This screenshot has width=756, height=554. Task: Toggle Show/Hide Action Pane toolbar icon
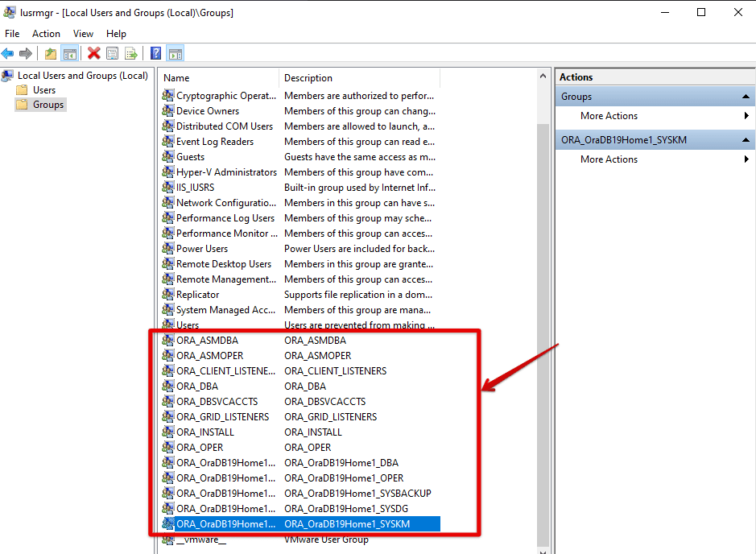(x=176, y=53)
